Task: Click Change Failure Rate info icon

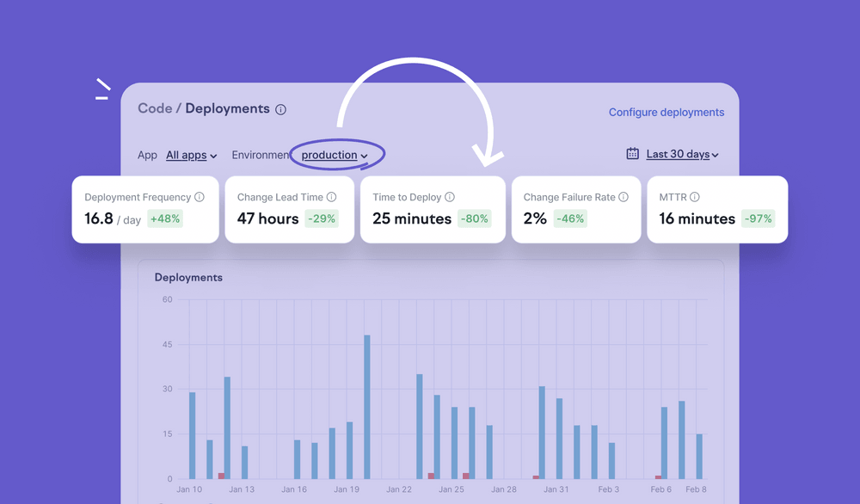Action: pyautogui.click(x=623, y=197)
